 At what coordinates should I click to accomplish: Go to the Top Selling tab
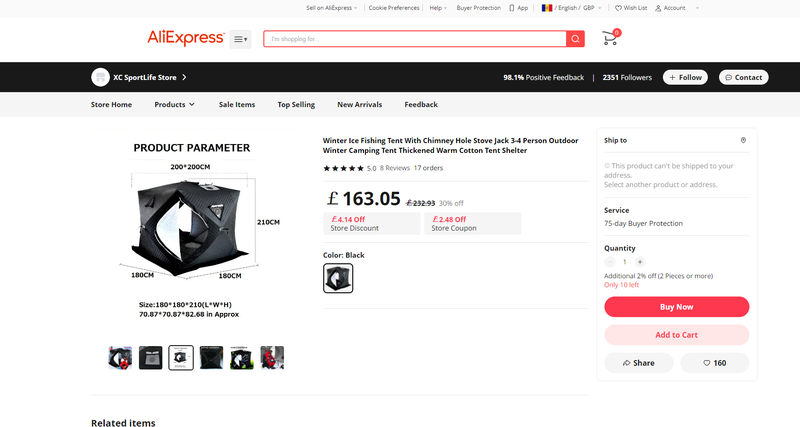296,104
